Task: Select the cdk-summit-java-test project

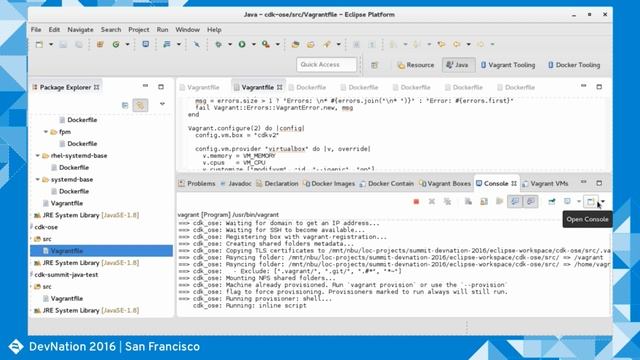Action: [x=66, y=275]
